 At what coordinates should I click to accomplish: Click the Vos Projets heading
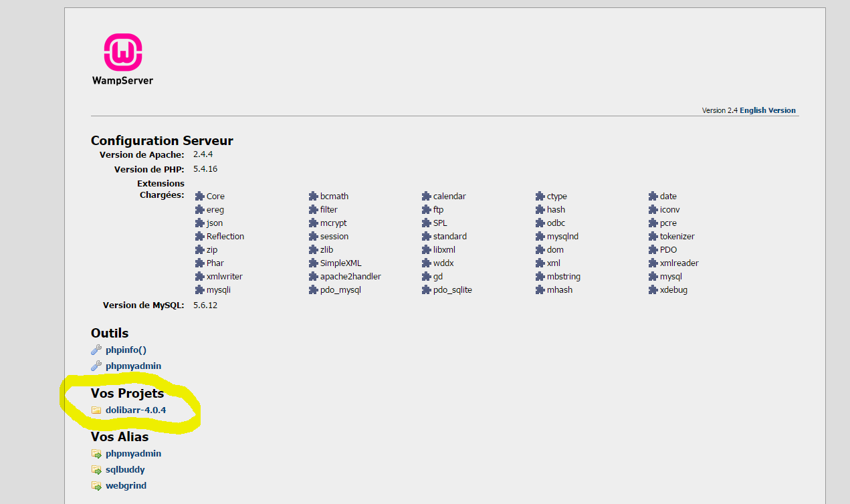pyautogui.click(x=127, y=393)
